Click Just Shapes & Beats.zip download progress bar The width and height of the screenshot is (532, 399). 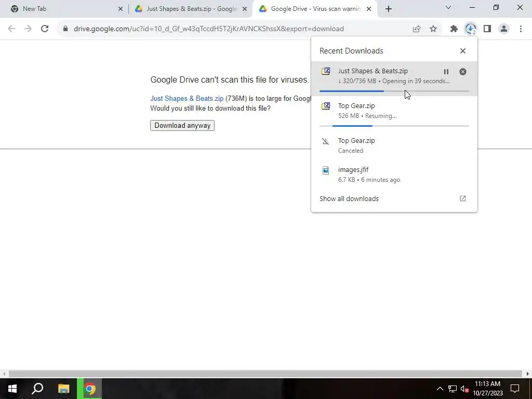(394, 91)
